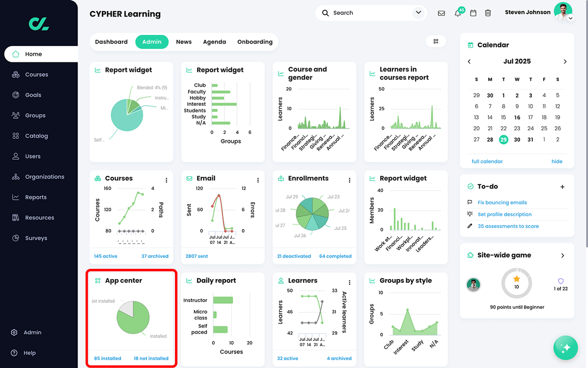Click 18 not installed apps link
Image resolution: width=588 pixels, height=368 pixels.
pos(151,358)
